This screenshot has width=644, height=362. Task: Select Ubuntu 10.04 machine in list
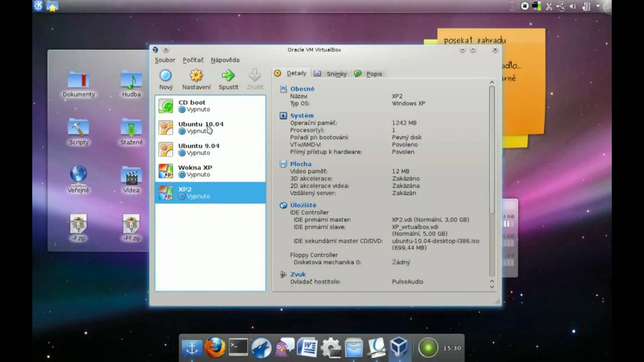(210, 127)
